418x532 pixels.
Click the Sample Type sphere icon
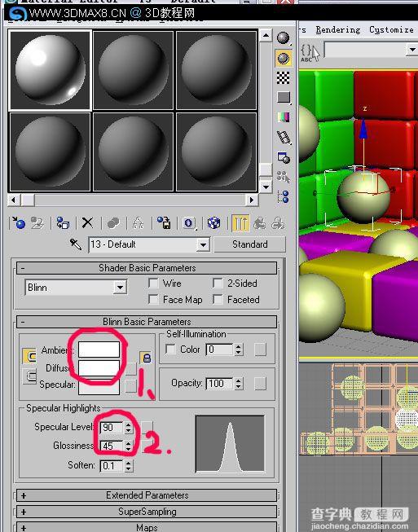point(283,38)
